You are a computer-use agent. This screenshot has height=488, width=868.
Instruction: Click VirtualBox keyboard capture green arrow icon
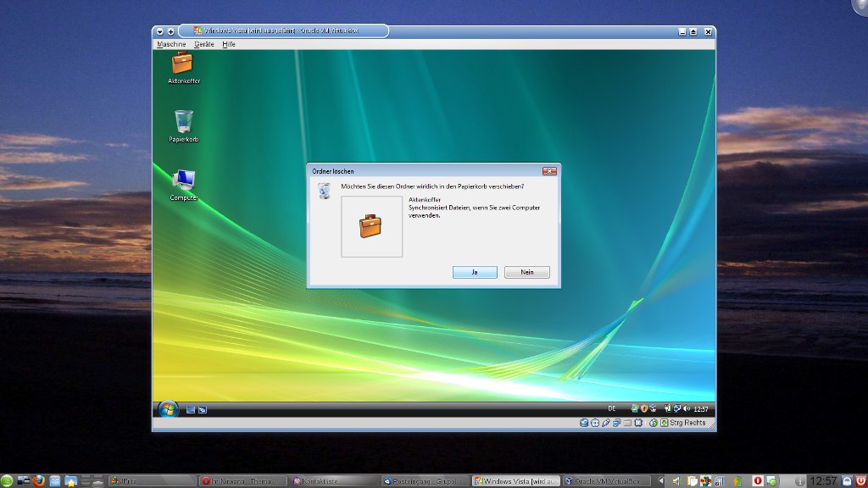(x=664, y=423)
